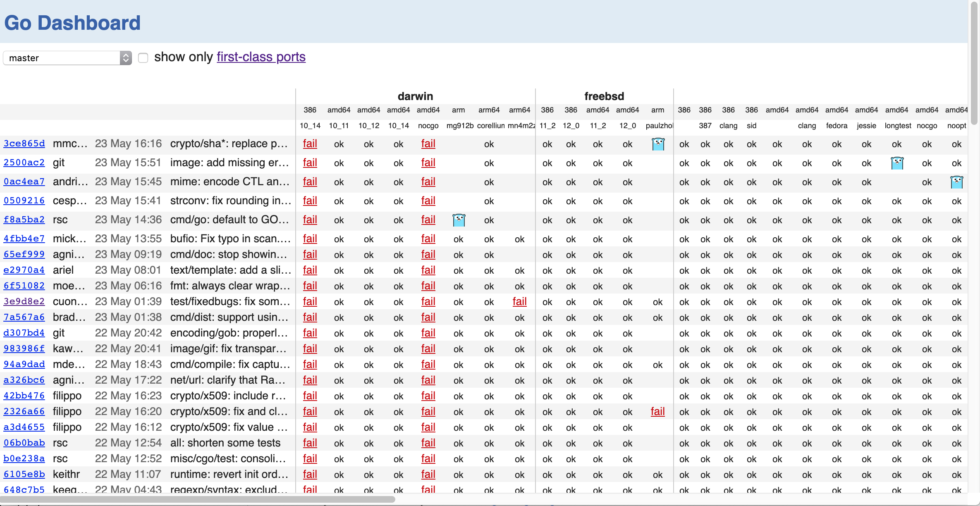Open commit 65ef999
Image resolution: width=980 pixels, height=506 pixels.
(24, 254)
